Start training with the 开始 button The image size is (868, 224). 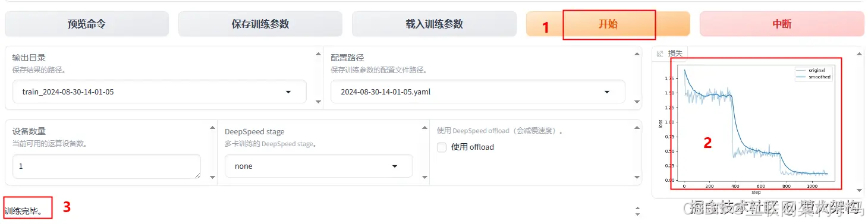608,24
